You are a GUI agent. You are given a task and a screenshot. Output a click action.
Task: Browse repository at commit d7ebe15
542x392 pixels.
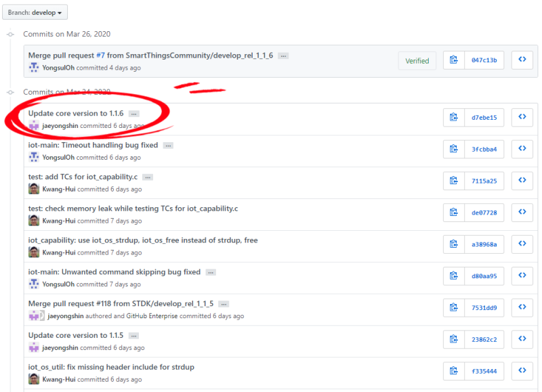(x=522, y=117)
